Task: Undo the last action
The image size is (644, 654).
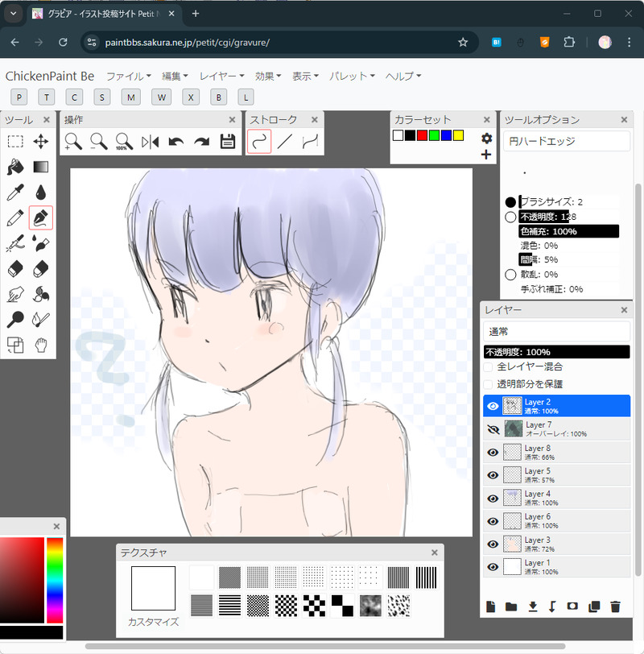Action: [176, 142]
